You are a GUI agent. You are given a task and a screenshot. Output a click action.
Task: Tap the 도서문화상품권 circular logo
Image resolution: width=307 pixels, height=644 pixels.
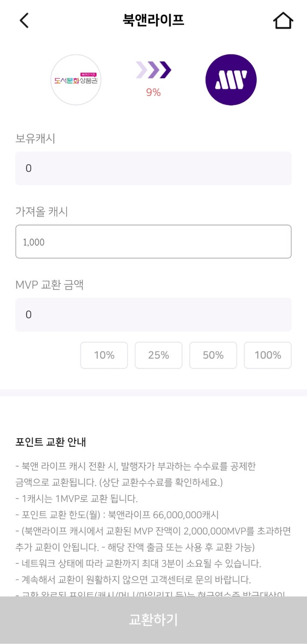(76, 80)
